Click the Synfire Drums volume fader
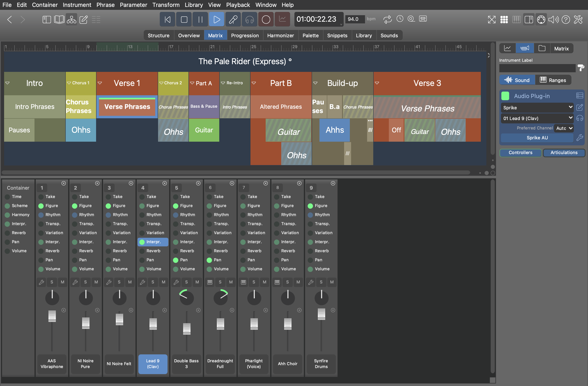 pyautogui.click(x=321, y=314)
